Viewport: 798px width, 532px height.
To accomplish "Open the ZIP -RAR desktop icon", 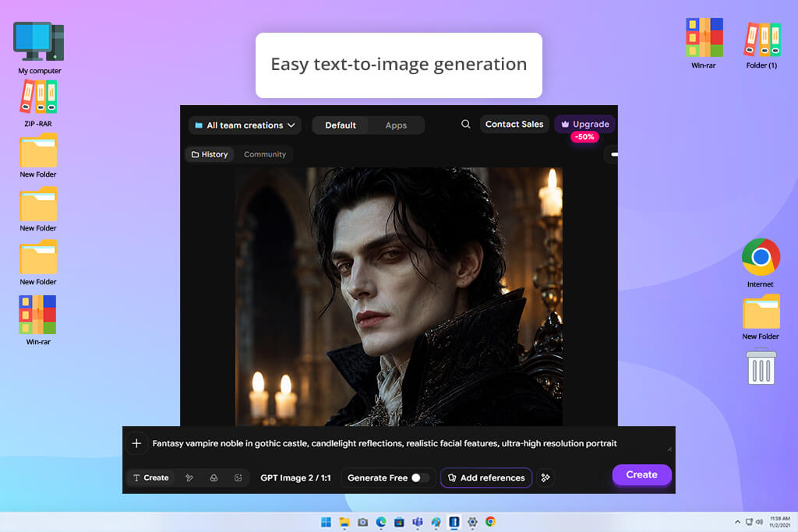I will (38, 104).
